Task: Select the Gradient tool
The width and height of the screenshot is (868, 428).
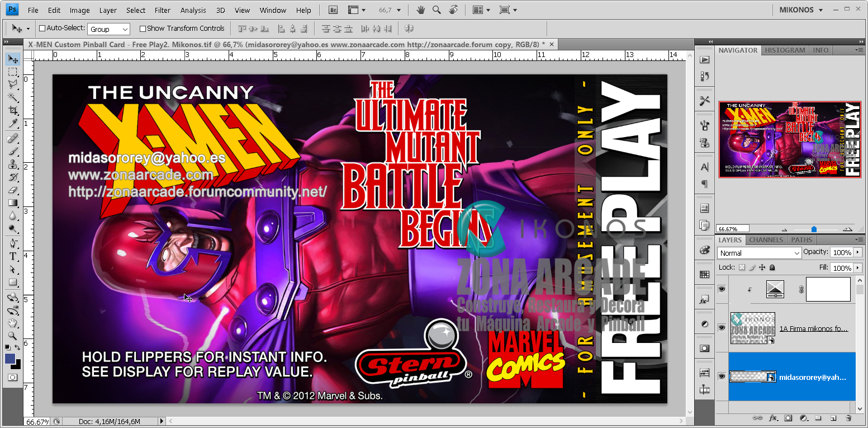Action: tap(13, 203)
